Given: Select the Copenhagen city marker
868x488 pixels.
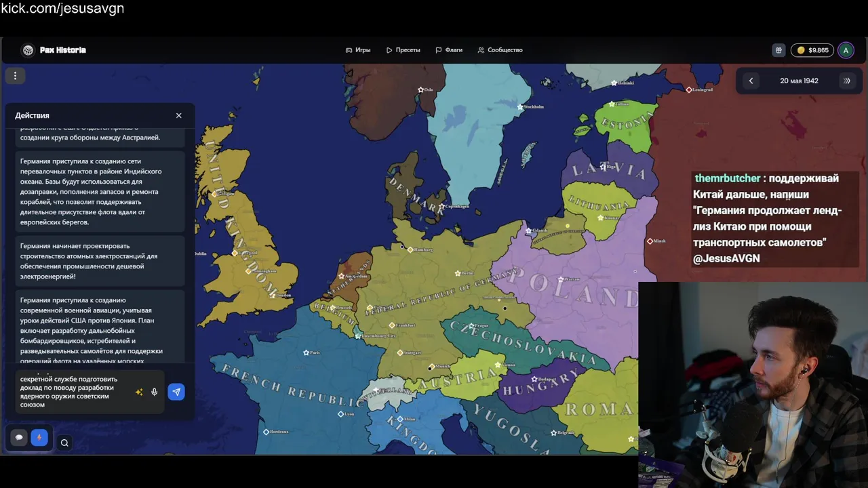Looking at the screenshot, I should click(441, 207).
